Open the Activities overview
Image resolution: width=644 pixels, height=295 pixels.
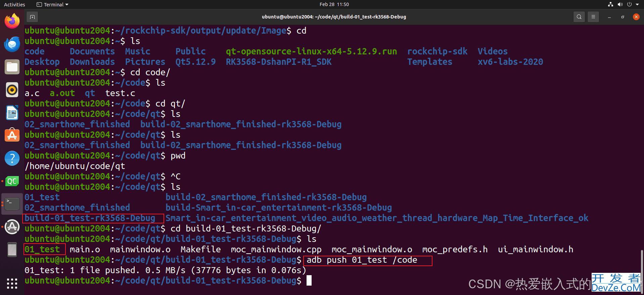click(x=14, y=4)
